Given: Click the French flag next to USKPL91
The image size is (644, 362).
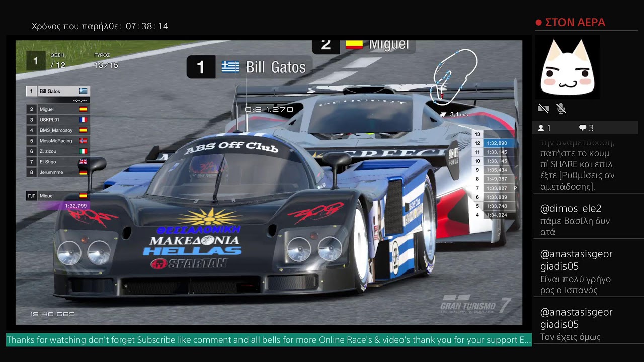Looking at the screenshot, I should tap(84, 120).
